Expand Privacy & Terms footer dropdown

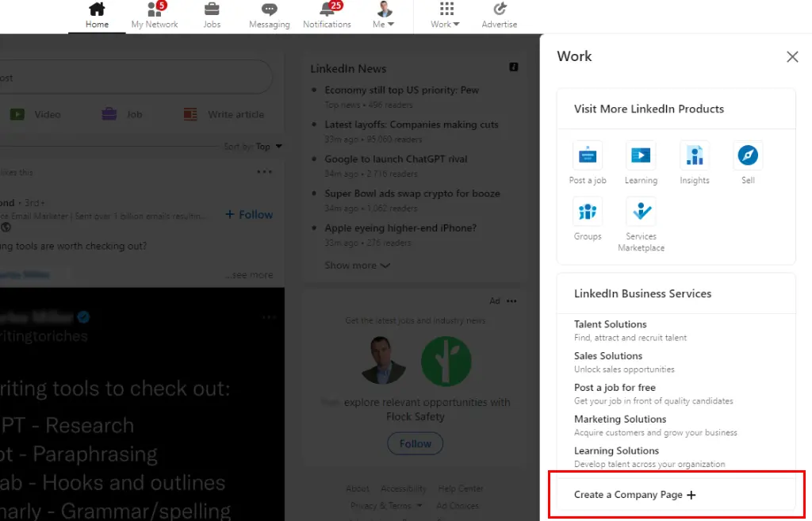[386, 505]
